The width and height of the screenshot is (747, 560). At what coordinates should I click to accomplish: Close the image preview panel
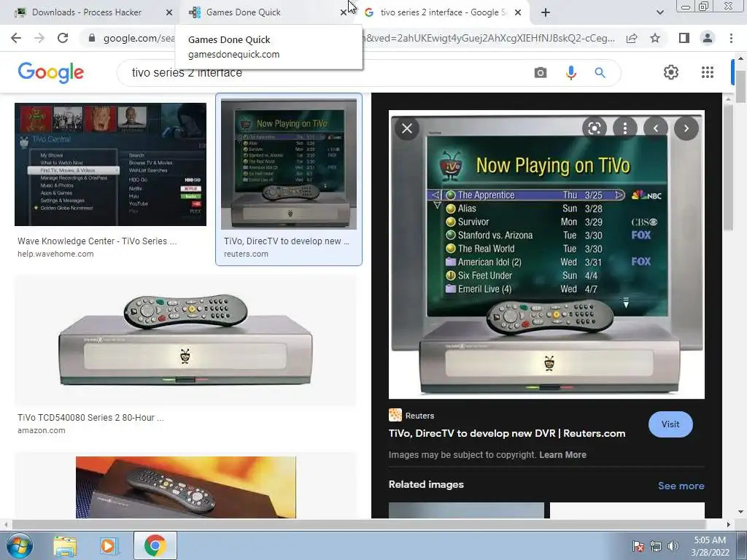coord(407,128)
